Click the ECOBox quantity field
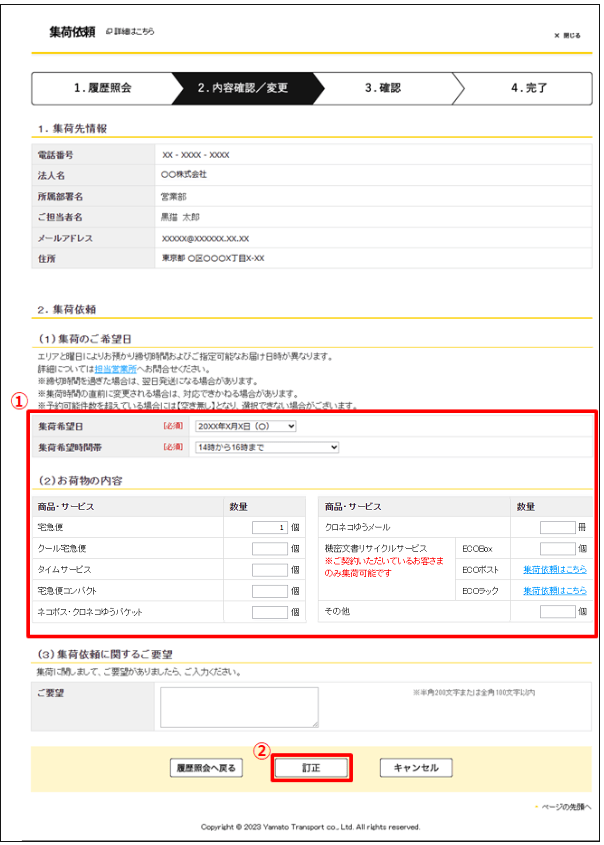The width and height of the screenshot is (604, 845). point(558,549)
